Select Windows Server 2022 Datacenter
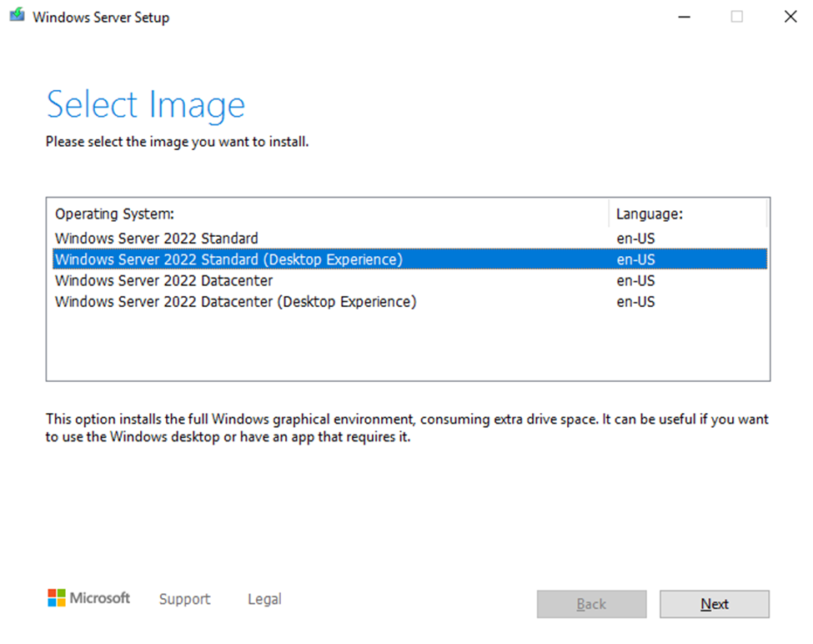Screen dimensions: 813x644 point(409,280)
